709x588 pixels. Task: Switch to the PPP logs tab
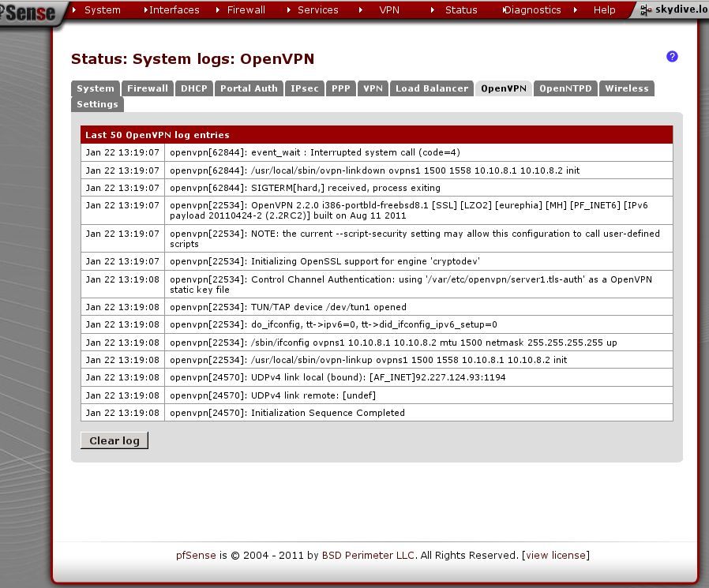click(341, 88)
